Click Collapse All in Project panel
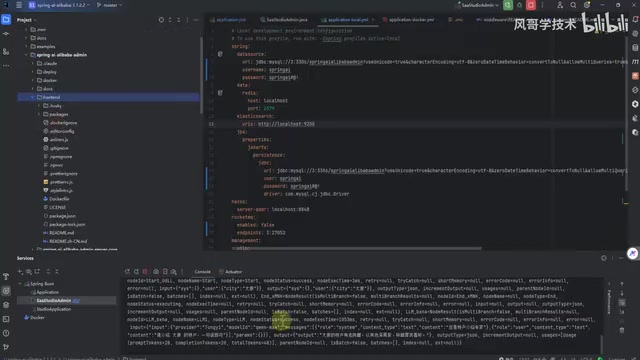The height and width of the screenshot is (360, 640). (x=179, y=20)
